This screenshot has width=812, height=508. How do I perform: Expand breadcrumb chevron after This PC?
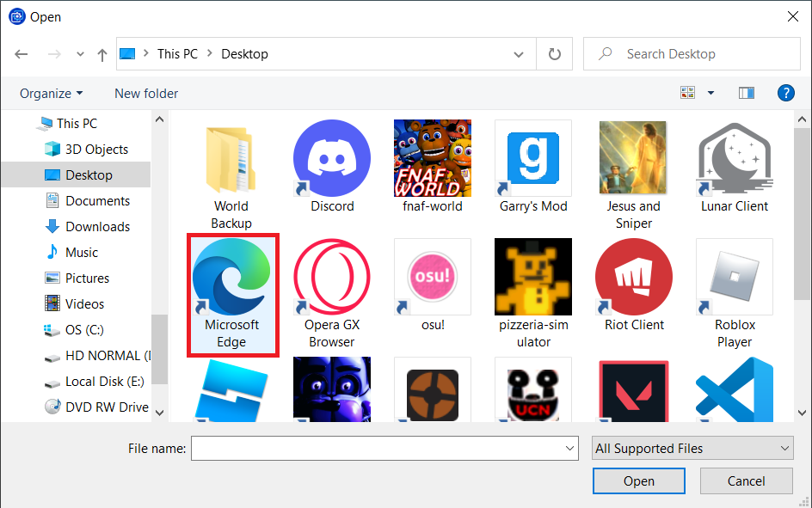point(210,53)
